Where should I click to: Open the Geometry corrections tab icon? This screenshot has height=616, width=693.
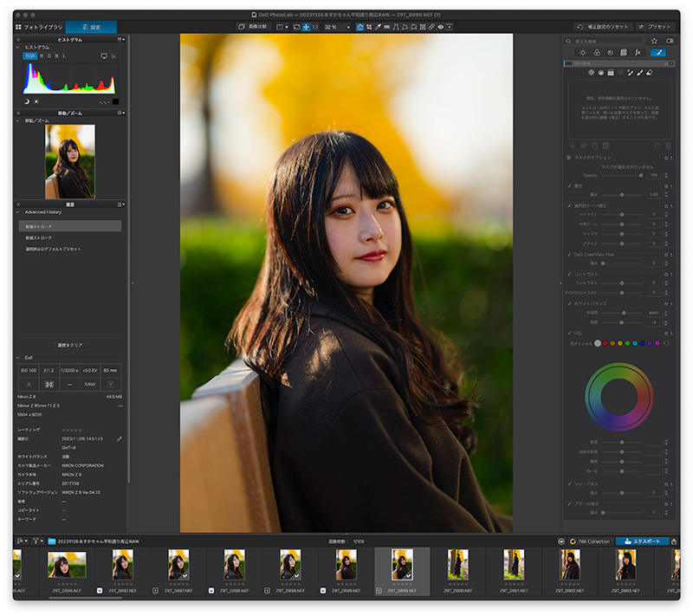pos(624,53)
